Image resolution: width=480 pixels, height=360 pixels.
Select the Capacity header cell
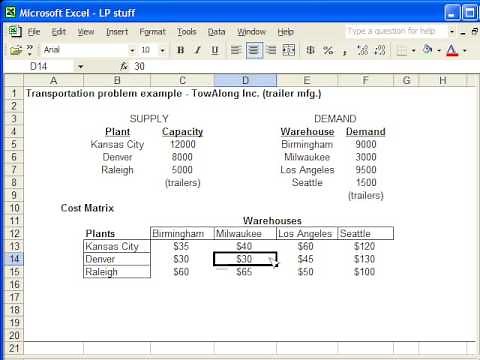pos(182,132)
